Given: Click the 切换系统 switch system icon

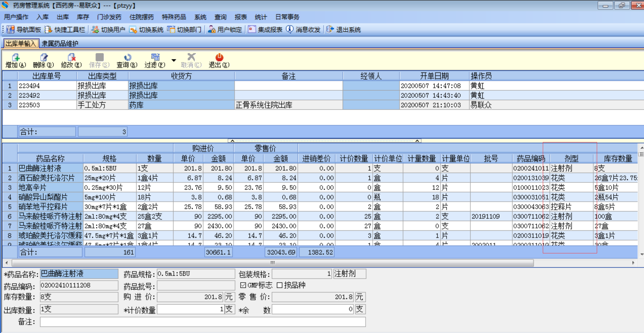Looking at the screenshot, I should [133, 29].
